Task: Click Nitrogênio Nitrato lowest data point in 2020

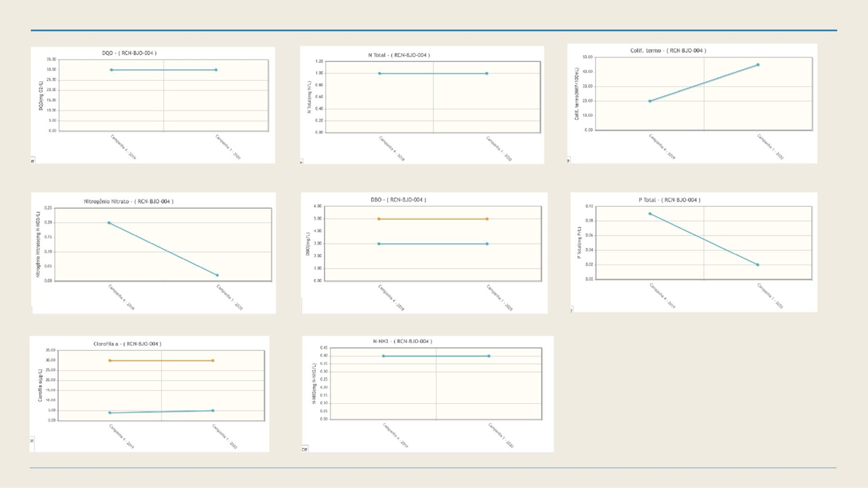Action: [217, 275]
